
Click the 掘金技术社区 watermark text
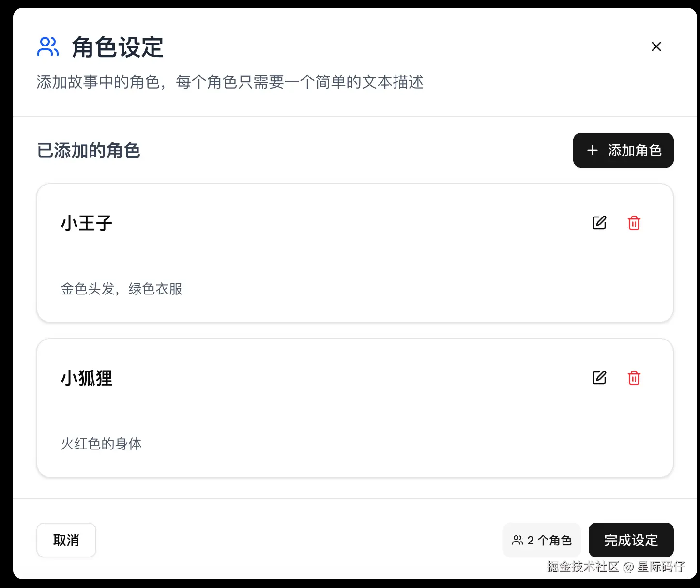tap(583, 566)
